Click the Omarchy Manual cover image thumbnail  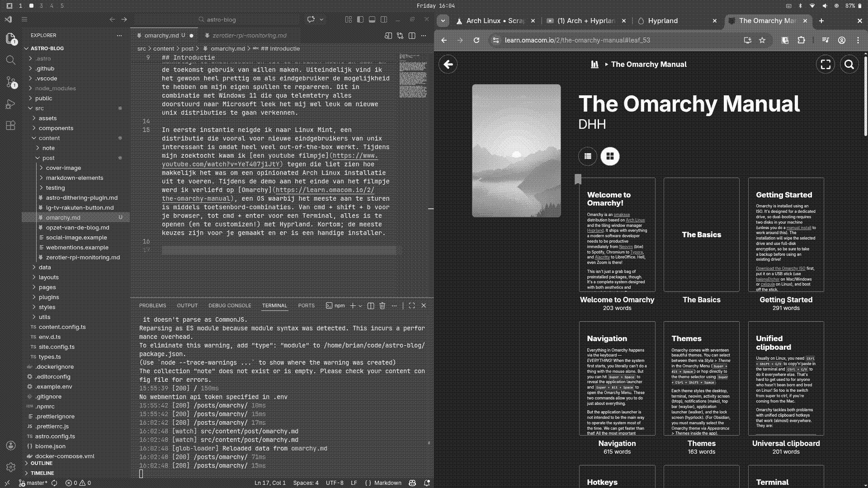tap(516, 150)
